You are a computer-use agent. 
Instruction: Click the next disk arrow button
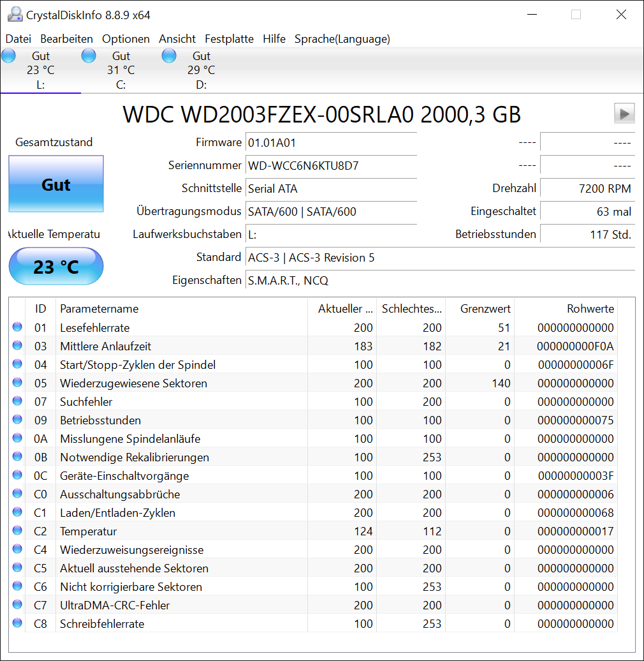624,114
